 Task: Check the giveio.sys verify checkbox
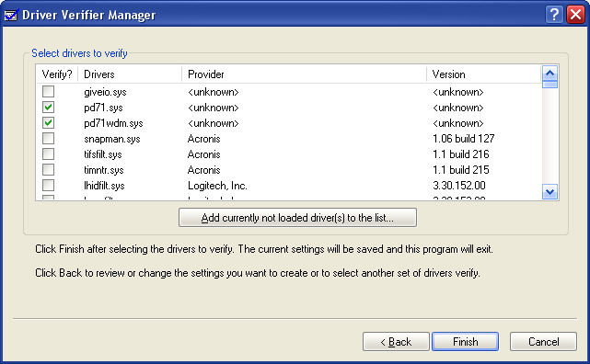point(48,92)
